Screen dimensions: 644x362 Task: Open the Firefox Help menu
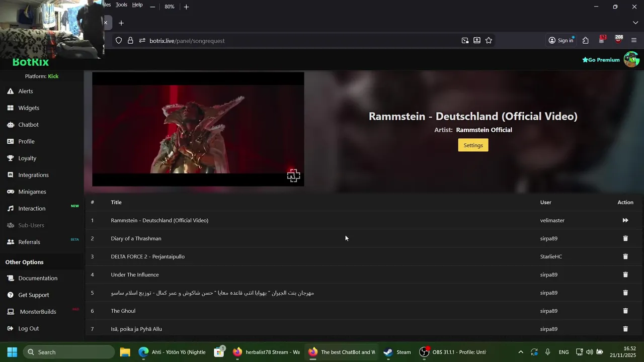[137, 5]
